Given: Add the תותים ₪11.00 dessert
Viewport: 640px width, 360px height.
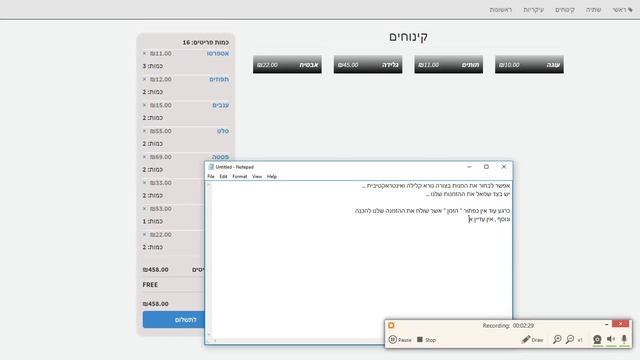Looking at the screenshot, I should point(449,64).
